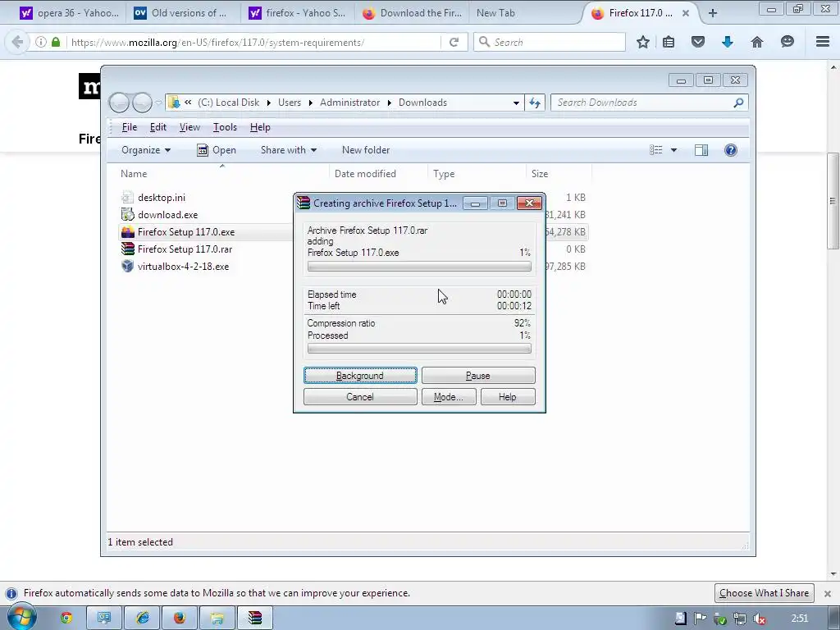
Task: Open the Mode... options in WinRAR dialog
Action: 449,397
